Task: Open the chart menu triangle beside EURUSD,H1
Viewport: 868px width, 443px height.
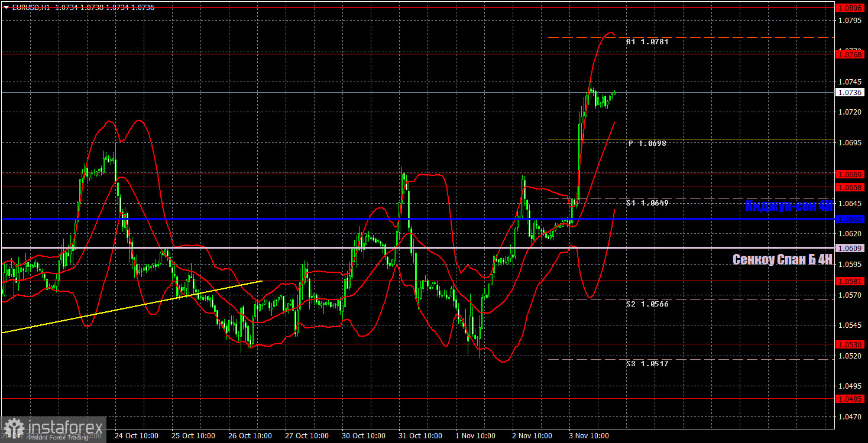Action: [x=7, y=7]
